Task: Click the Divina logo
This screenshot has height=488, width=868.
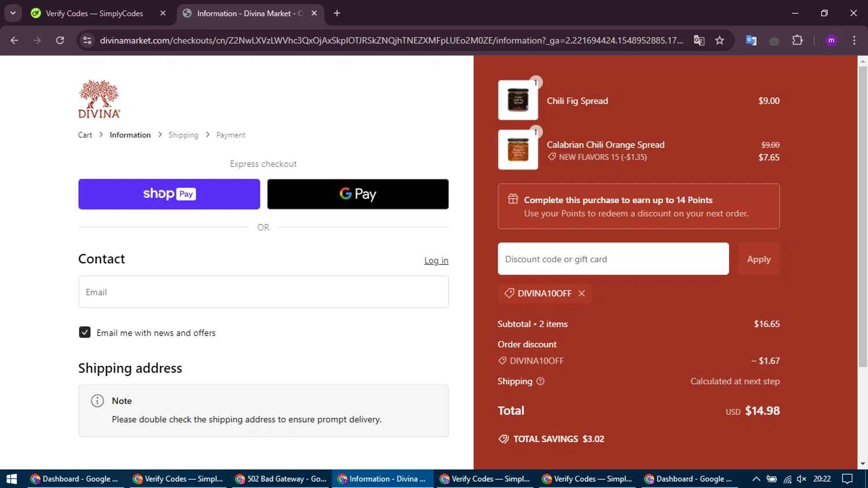Action: tap(99, 99)
